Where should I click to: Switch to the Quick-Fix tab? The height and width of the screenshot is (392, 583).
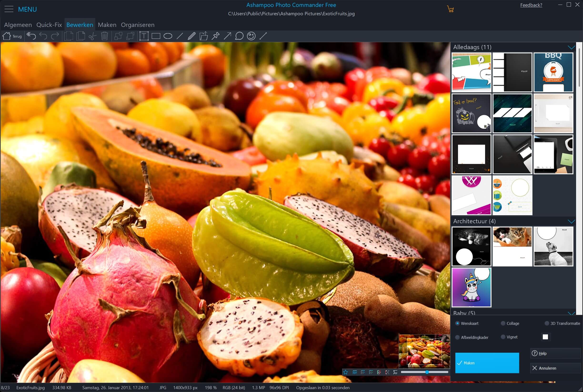pos(49,25)
